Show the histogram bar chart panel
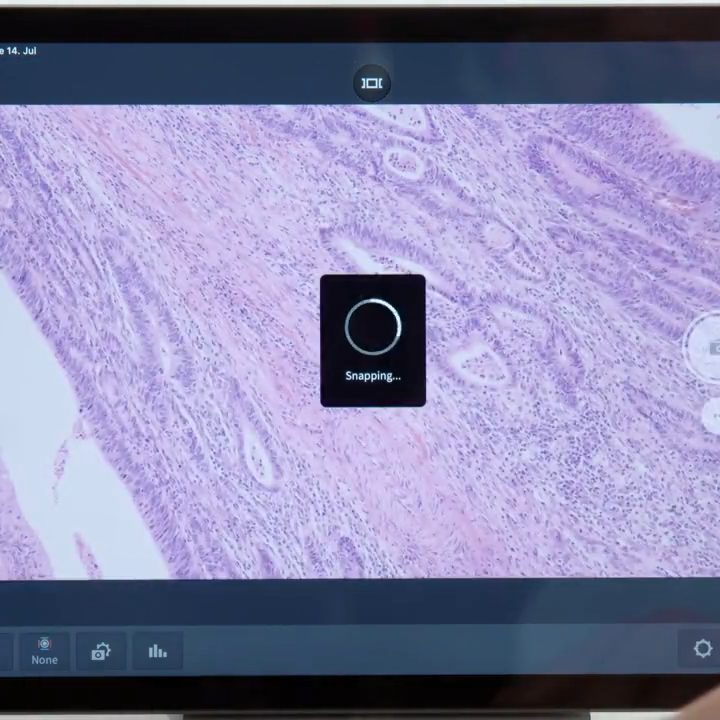This screenshot has height=720, width=720. point(158,651)
